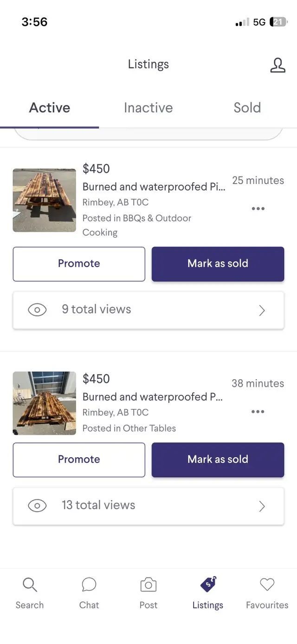The height and width of the screenshot is (644, 297).
Task: Click the eye icon beside 9 total views
Action: pos(37,310)
